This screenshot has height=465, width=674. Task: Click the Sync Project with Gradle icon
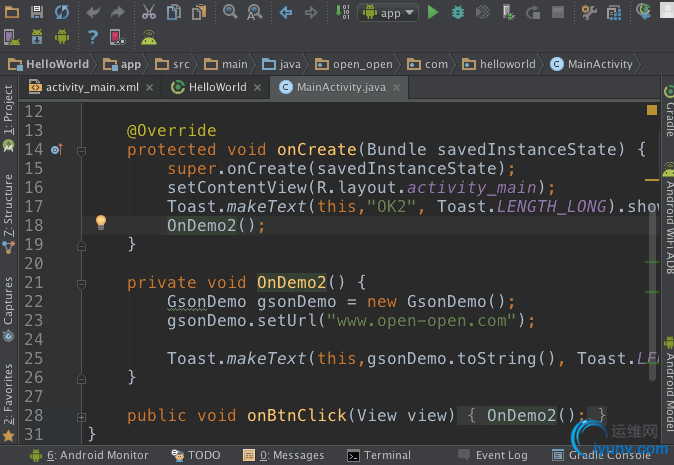(643, 11)
